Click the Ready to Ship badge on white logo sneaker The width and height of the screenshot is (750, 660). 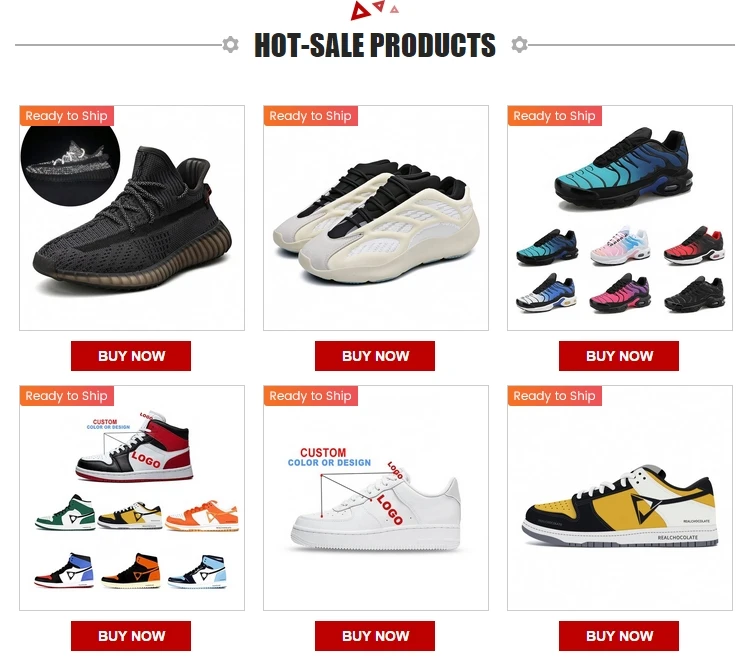tap(310, 396)
